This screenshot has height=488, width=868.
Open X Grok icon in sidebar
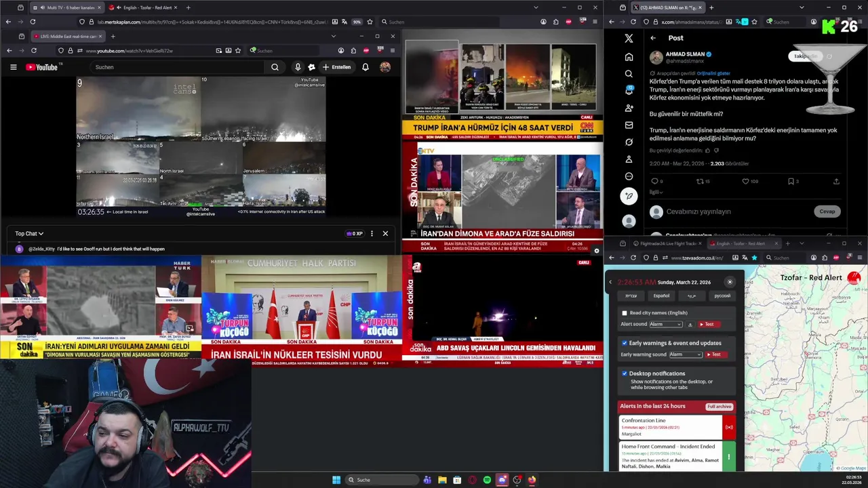pos(629,142)
